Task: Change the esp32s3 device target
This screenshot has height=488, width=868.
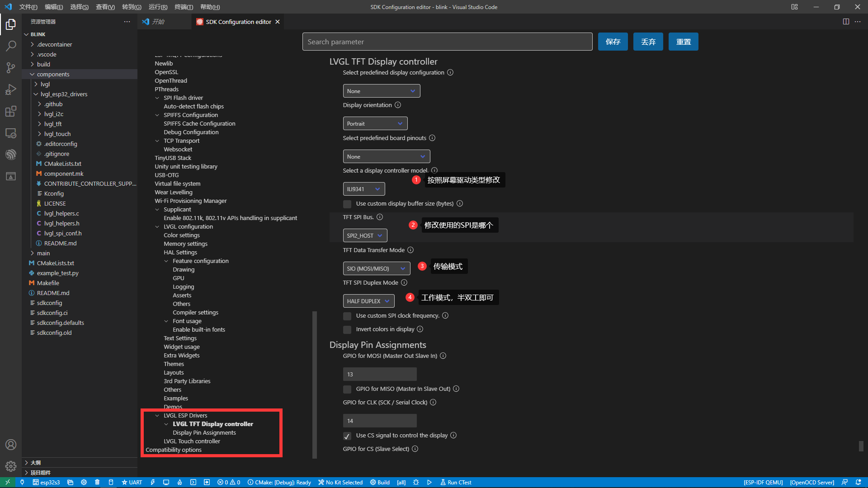Action: click(46, 482)
